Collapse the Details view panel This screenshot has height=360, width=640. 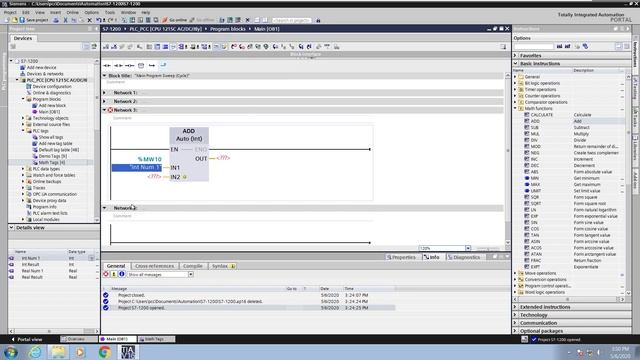(11, 228)
